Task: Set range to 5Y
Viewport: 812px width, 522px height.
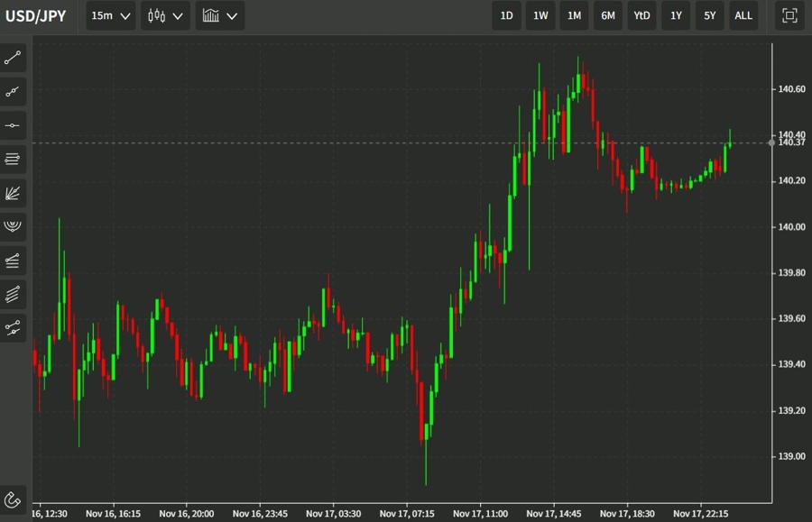Action: pyautogui.click(x=709, y=15)
